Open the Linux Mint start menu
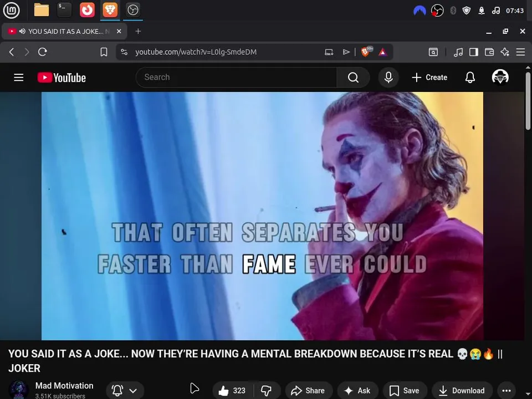 (x=11, y=10)
